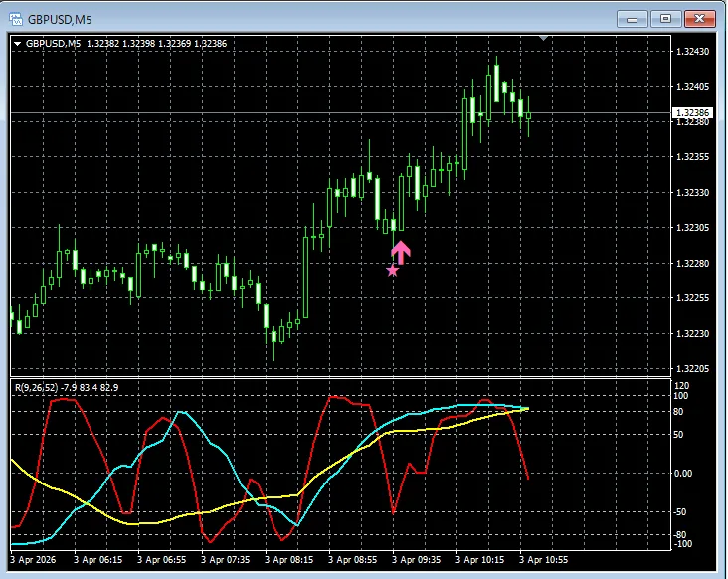Click the time label 3 Apr 07:35
The height and width of the screenshot is (579, 728).
pos(225,560)
